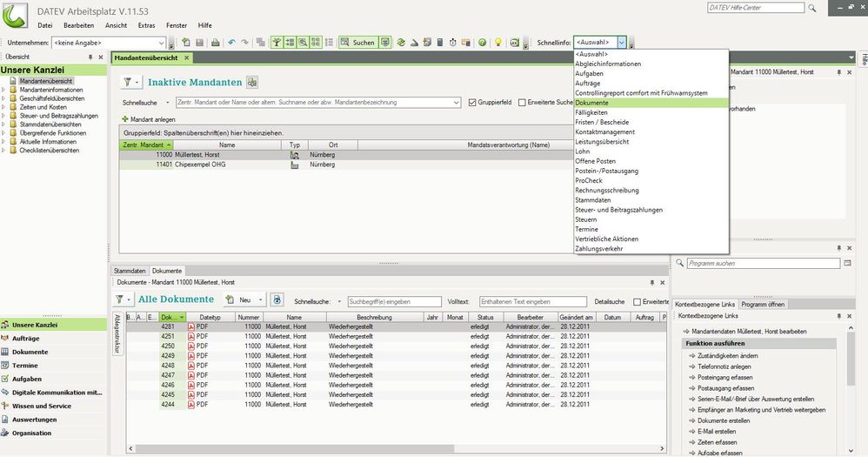Click the yellow light bulb toolbar icon
The image size is (868, 457).
tap(497, 43)
